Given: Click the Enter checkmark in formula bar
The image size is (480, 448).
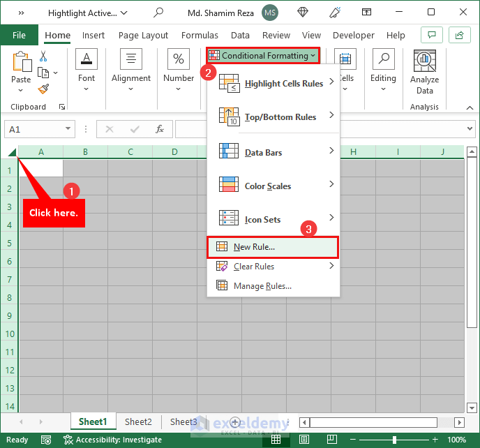Looking at the screenshot, I should click(x=135, y=129).
